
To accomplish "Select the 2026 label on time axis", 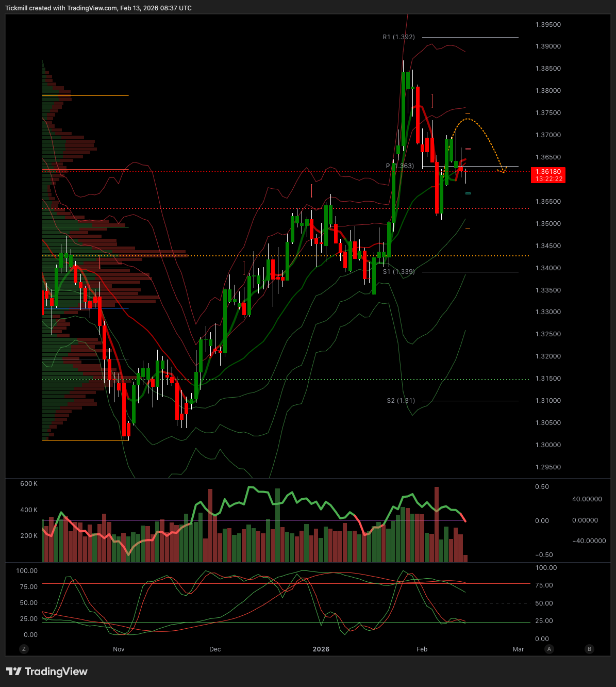I will 321,649.
